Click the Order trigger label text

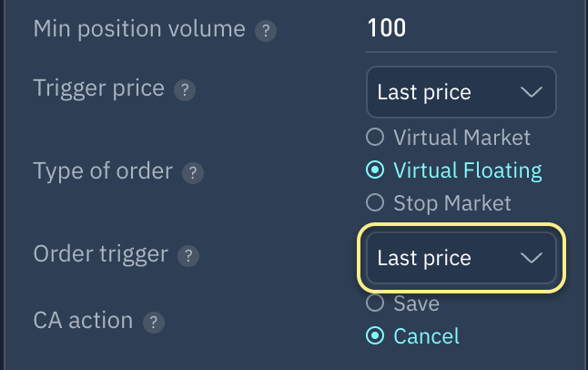tap(101, 254)
